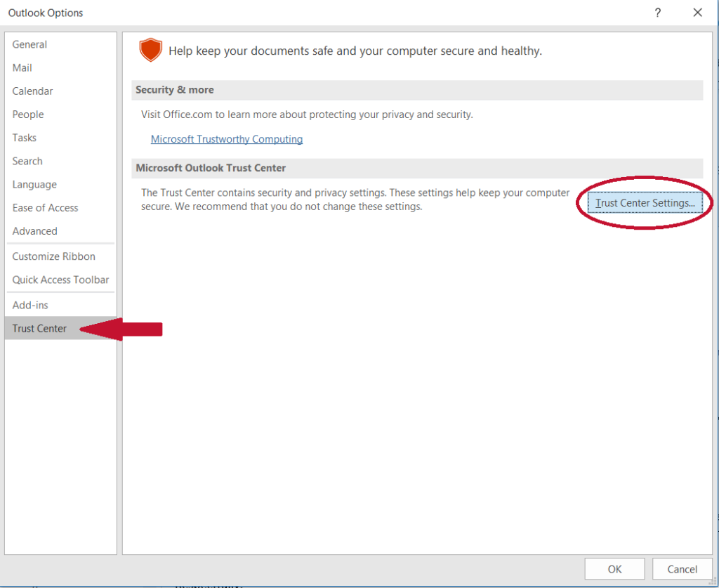Open Tasks settings
This screenshot has height=588, width=719.
point(24,138)
